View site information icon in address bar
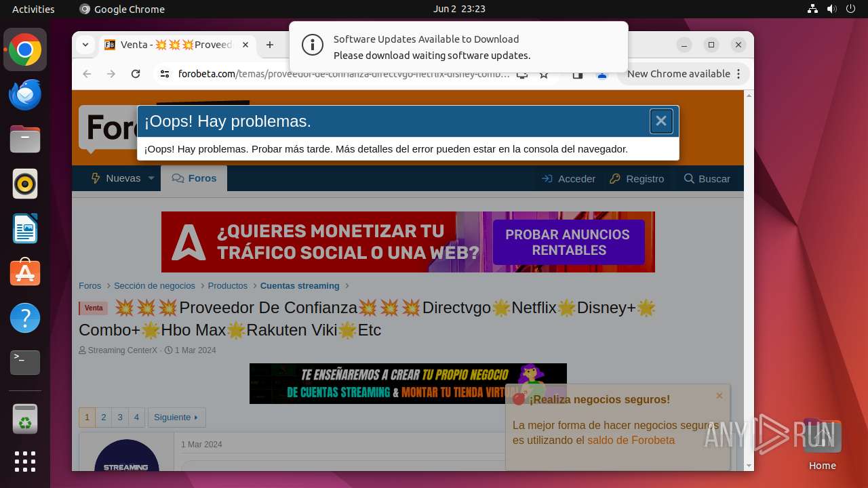This screenshot has width=868, height=488. (164, 74)
